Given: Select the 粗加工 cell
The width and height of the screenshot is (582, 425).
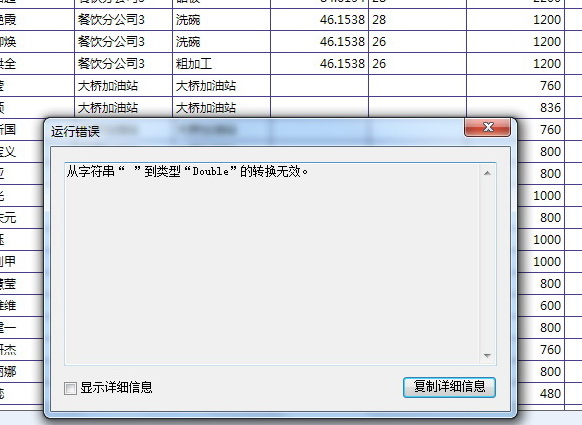Looking at the screenshot, I should (x=222, y=63).
